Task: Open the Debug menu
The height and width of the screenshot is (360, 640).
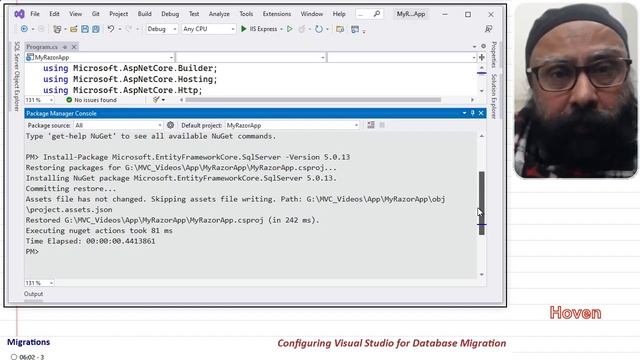Action: 170,14
